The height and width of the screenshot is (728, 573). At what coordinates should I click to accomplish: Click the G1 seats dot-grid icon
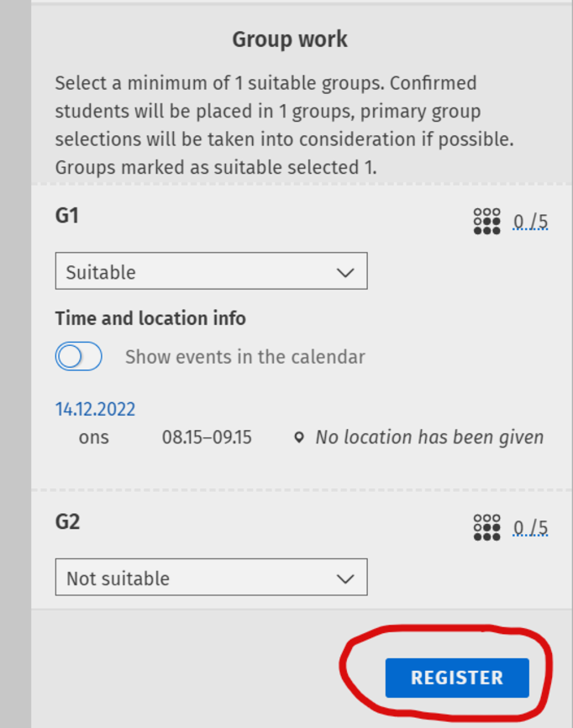point(486,222)
